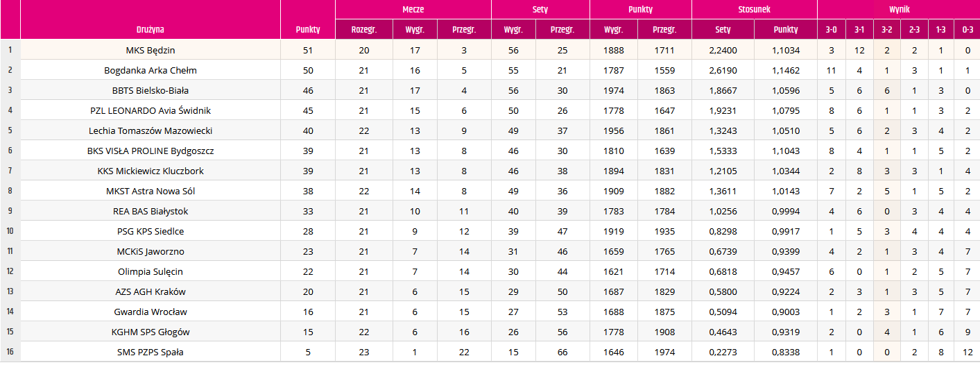This screenshot has height=365, width=980.
Task: Open PZL LEONARDO Avia Świdnik entry
Action: tap(151, 110)
